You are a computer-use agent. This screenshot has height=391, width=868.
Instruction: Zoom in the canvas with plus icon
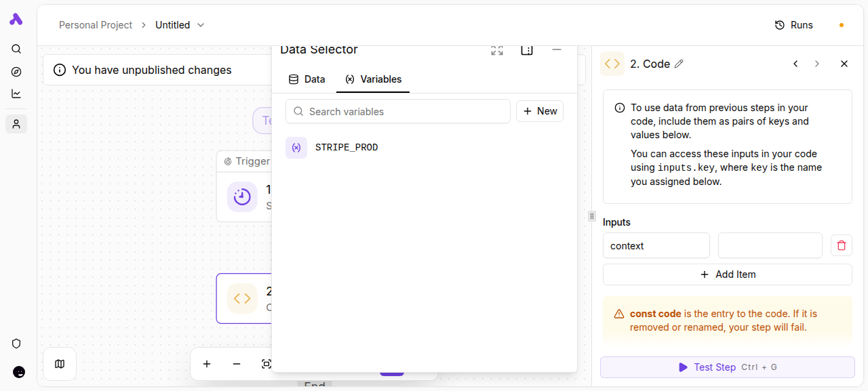[x=207, y=364]
